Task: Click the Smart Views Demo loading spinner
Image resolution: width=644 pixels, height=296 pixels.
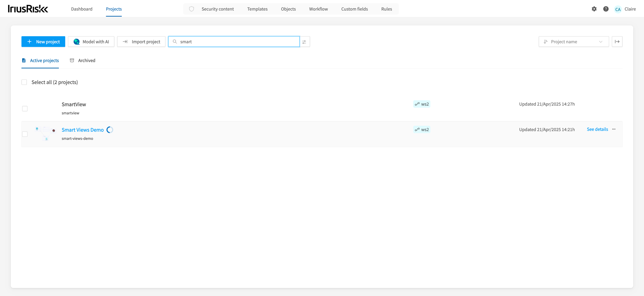Action: tap(110, 130)
